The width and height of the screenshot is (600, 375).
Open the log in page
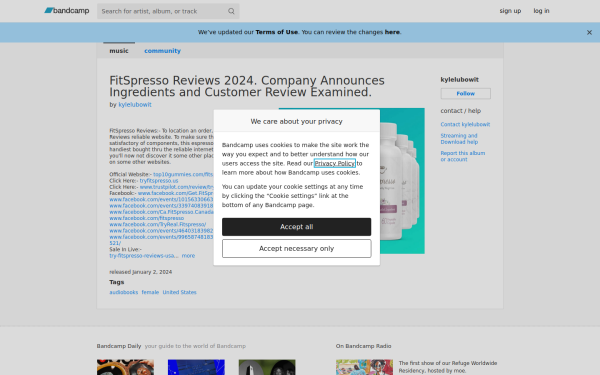[x=541, y=11]
